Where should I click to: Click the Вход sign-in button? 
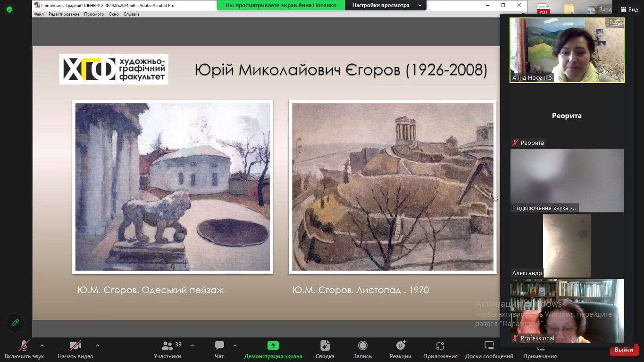tap(605, 9)
